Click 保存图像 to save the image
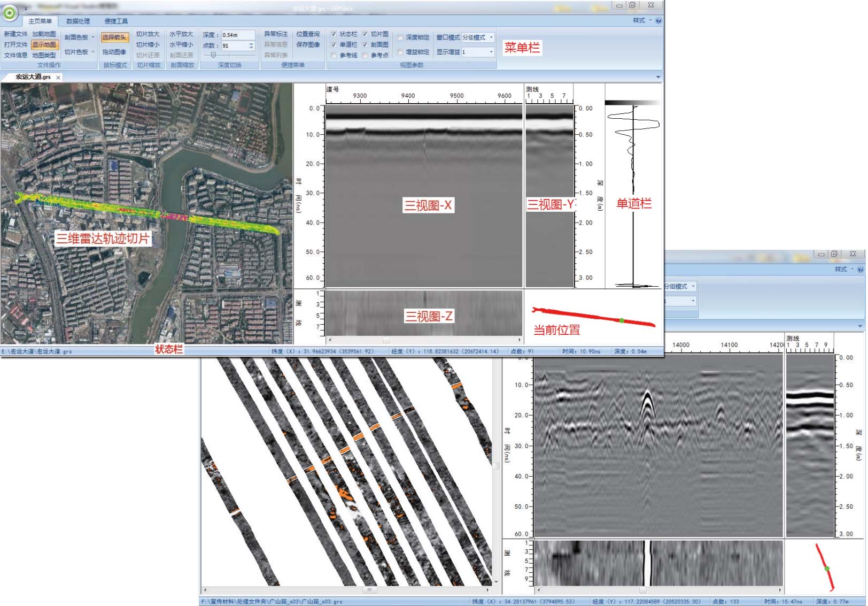The image size is (868, 606). 308,45
